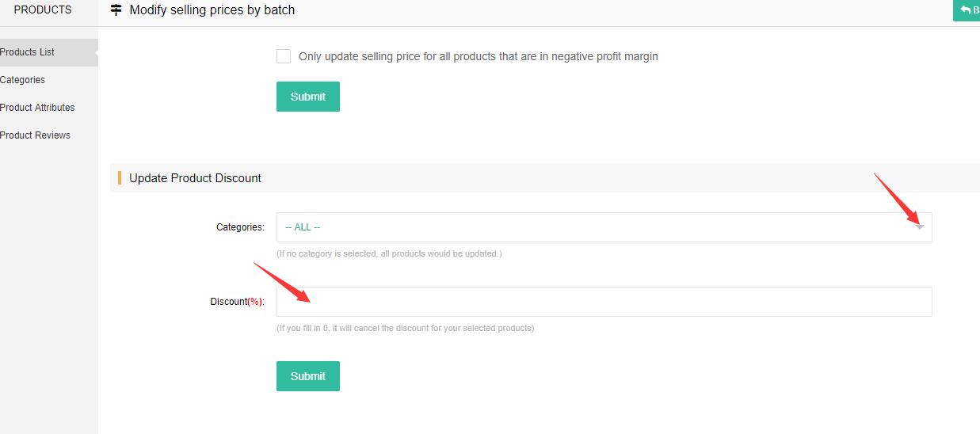Click the green back arrow button
This screenshot has width=980, height=434.
pyautogui.click(x=967, y=10)
